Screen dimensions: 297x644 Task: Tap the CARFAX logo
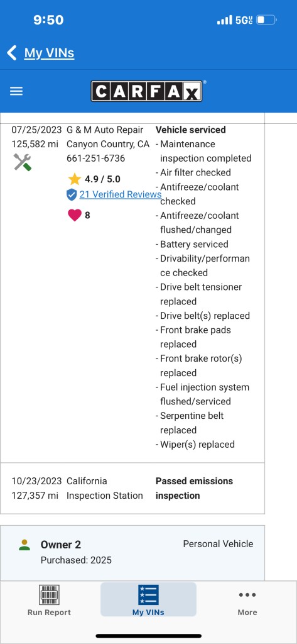(x=146, y=91)
